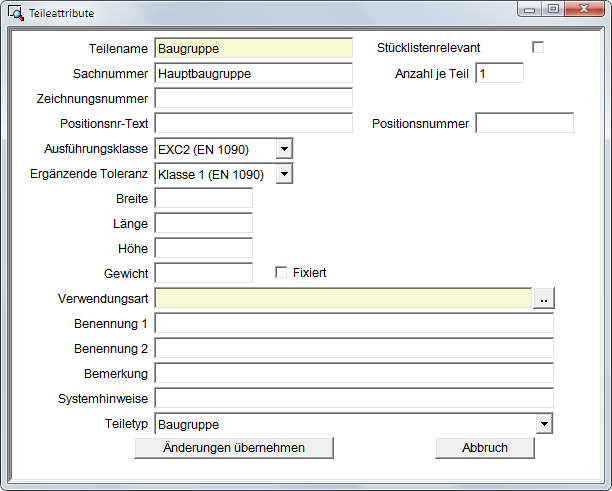Focus the Benennung 1 text field
The width and height of the screenshot is (612, 491).
pyautogui.click(x=353, y=323)
